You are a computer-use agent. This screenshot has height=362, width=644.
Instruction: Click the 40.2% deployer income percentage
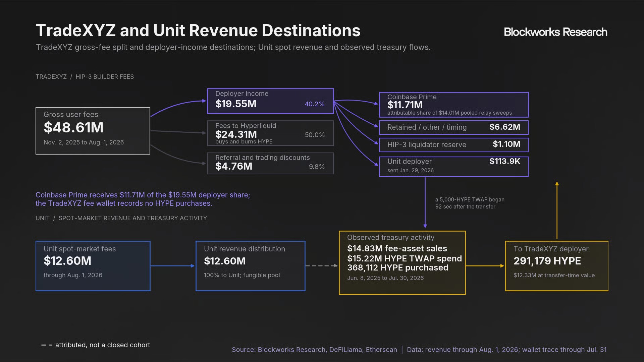tap(315, 104)
